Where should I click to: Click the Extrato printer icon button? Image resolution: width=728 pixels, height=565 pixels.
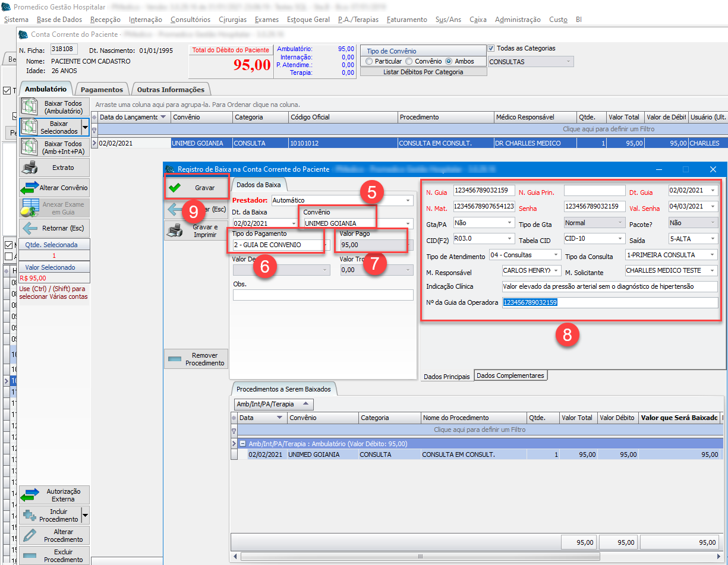pyautogui.click(x=55, y=168)
